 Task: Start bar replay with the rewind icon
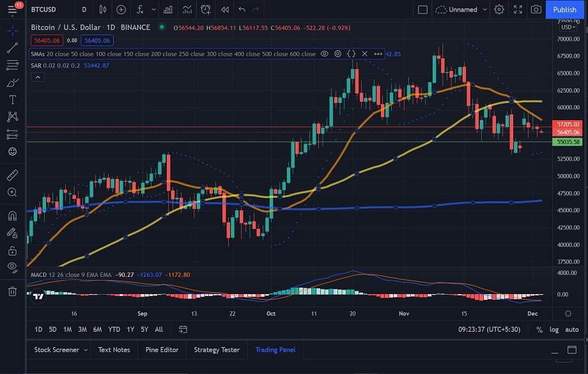point(224,10)
